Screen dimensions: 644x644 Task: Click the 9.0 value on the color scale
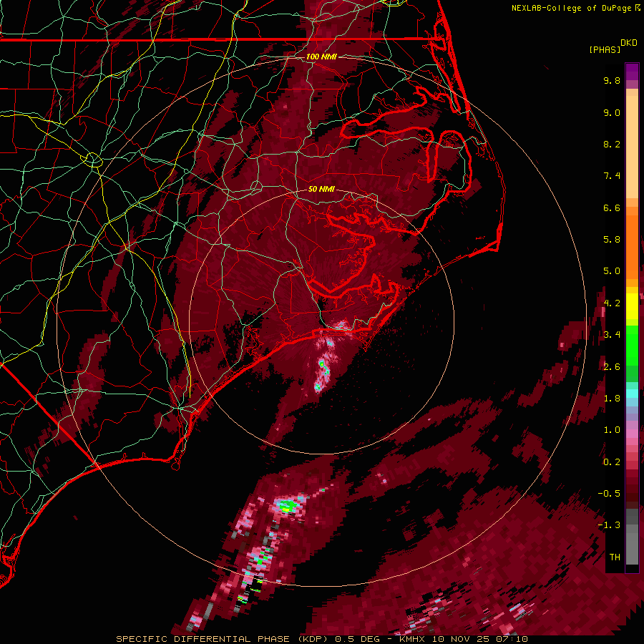point(612,112)
